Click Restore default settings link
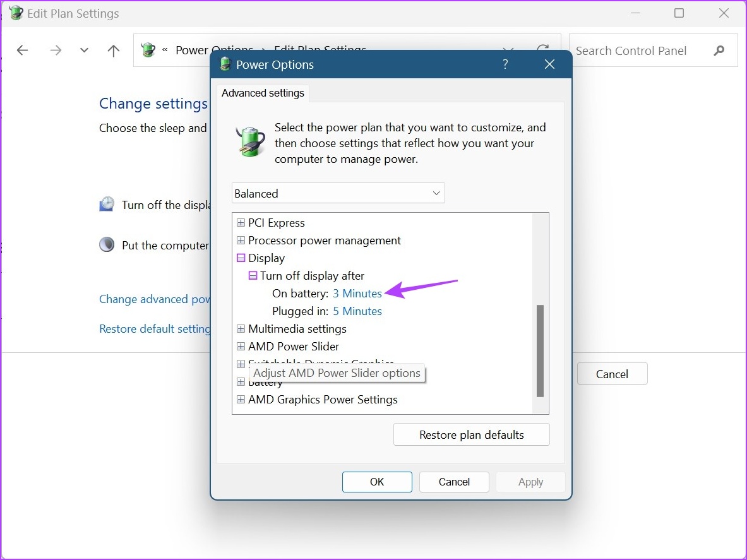This screenshot has height=560, width=747. pyautogui.click(x=154, y=328)
